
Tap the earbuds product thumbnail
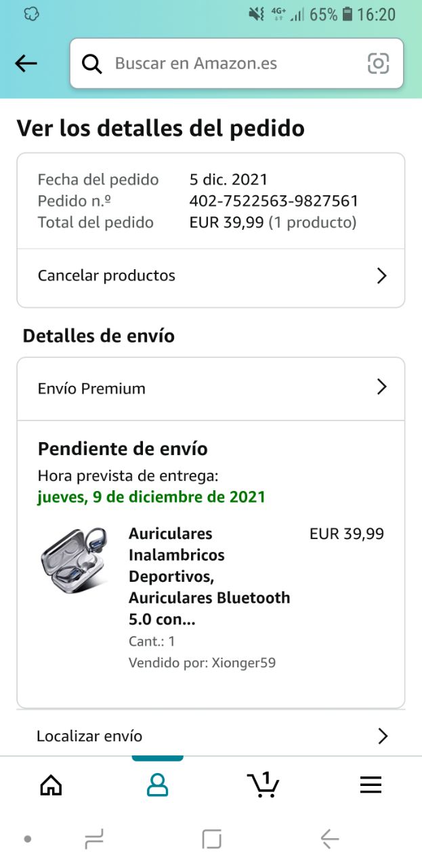pos(74,561)
